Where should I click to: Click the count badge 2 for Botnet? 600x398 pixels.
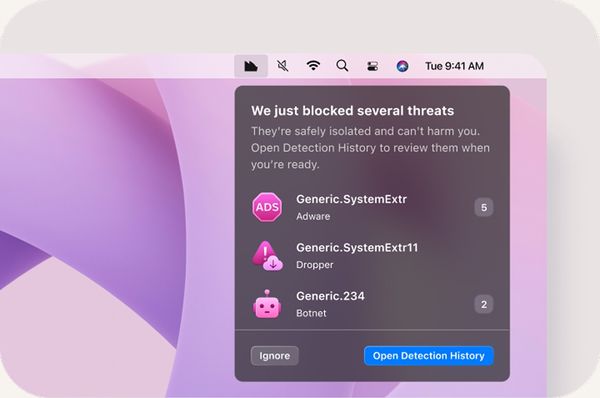point(484,304)
